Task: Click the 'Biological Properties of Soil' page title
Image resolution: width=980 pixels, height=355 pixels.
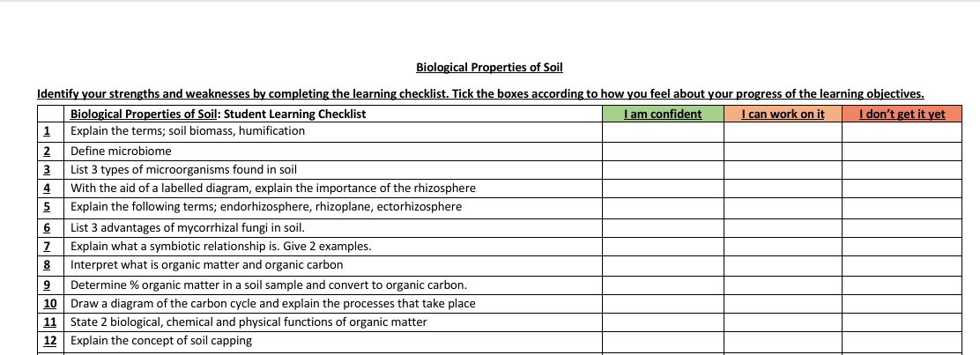Action: (489, 68)
